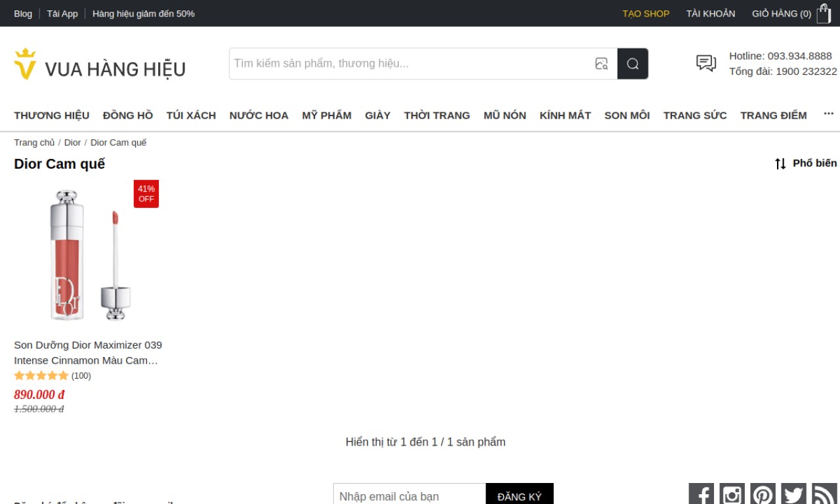Open Son Dưỡng Dior Maximizer 039 product title

[88, 352]
